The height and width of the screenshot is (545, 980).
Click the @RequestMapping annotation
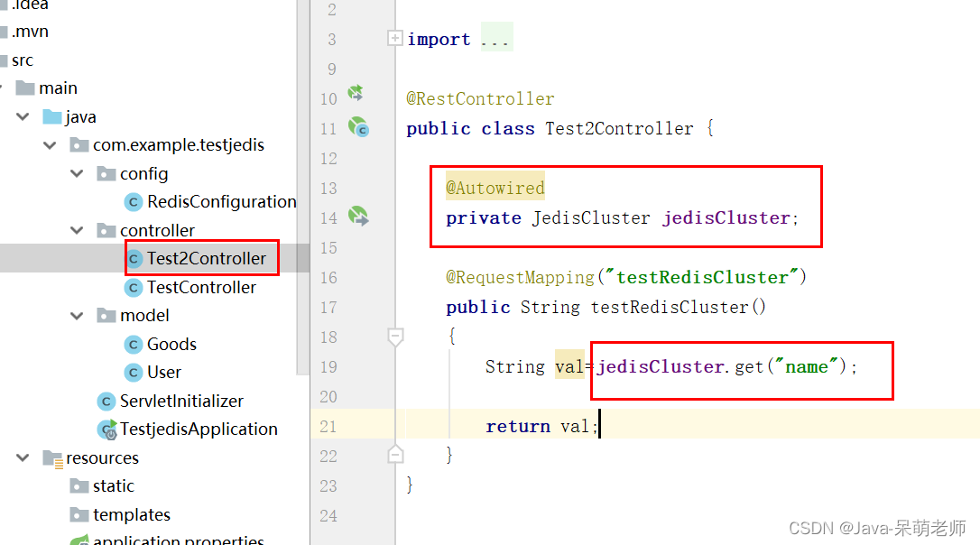coord(520,278)
